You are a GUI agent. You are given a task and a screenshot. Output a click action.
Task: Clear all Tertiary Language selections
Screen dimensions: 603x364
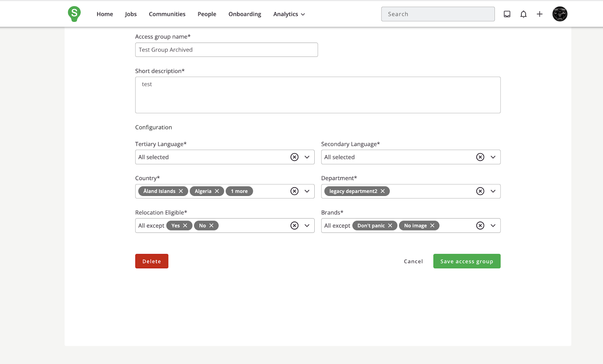tap(294, 157)
